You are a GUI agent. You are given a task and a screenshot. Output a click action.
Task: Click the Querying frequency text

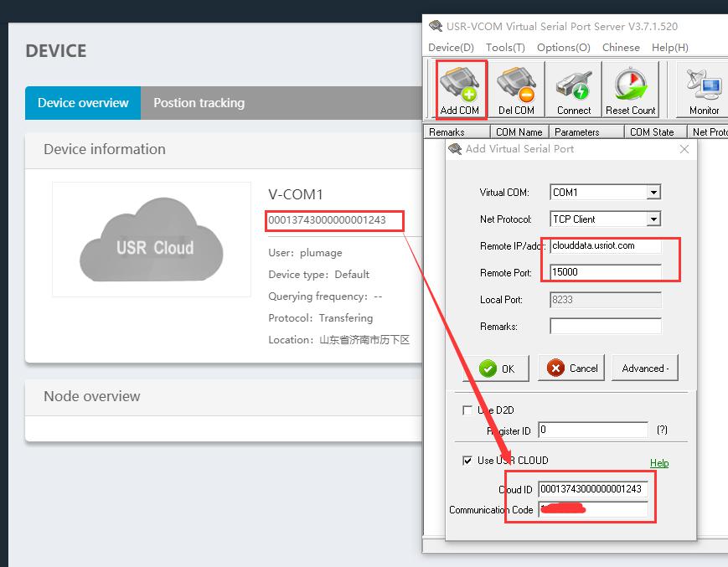click(x=325, y=296)
